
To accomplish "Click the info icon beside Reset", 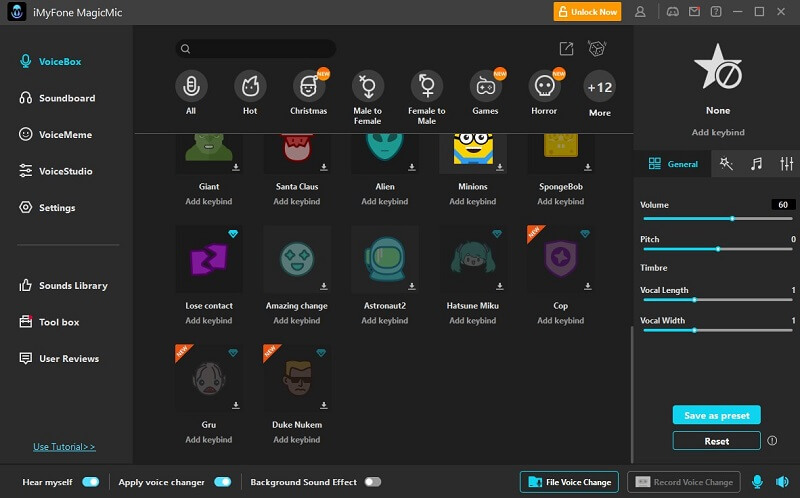I will click(x=772, y=441).
